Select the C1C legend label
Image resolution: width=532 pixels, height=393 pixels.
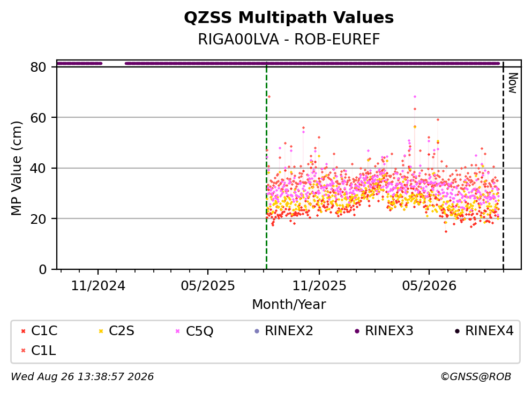coord(44,331)
